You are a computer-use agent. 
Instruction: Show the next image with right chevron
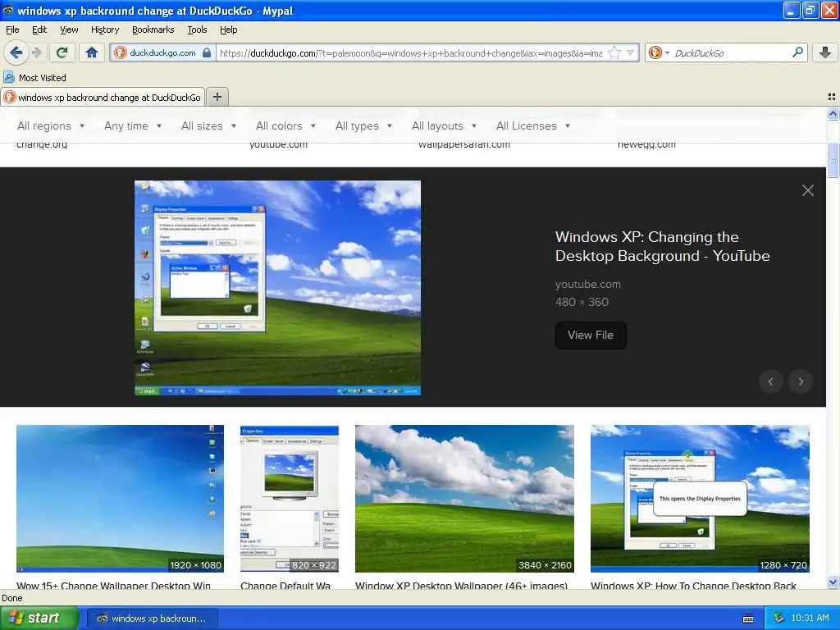point(801,381)
